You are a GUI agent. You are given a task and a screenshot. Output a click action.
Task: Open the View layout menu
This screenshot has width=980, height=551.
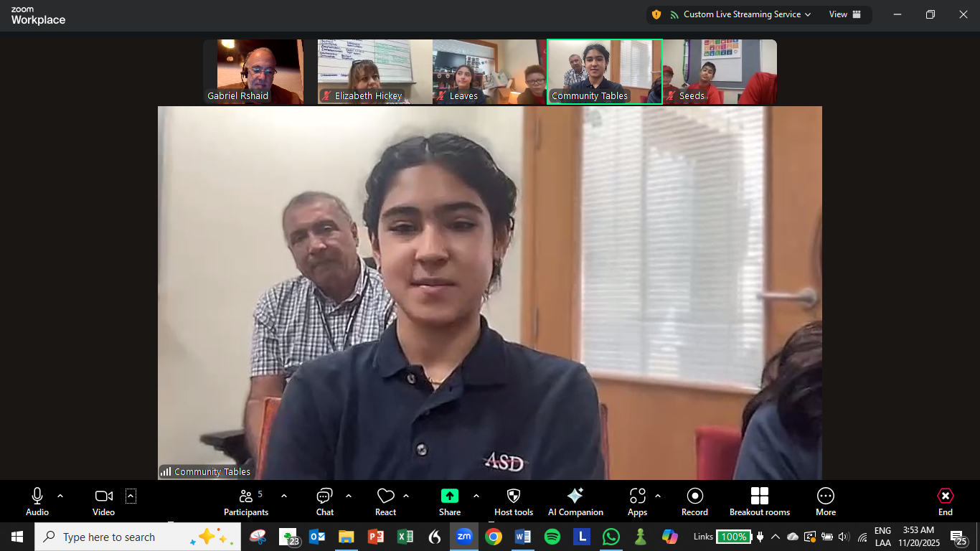tap(844, 14)
